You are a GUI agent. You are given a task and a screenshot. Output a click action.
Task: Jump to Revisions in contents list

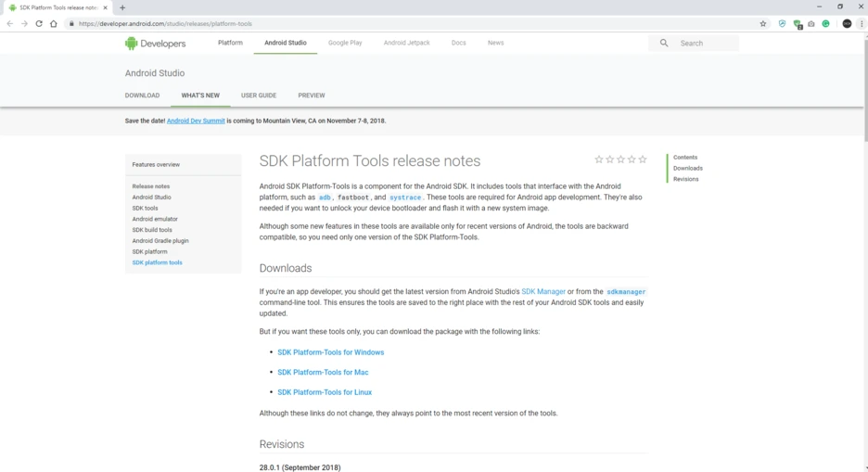click(x=686, y=179)
